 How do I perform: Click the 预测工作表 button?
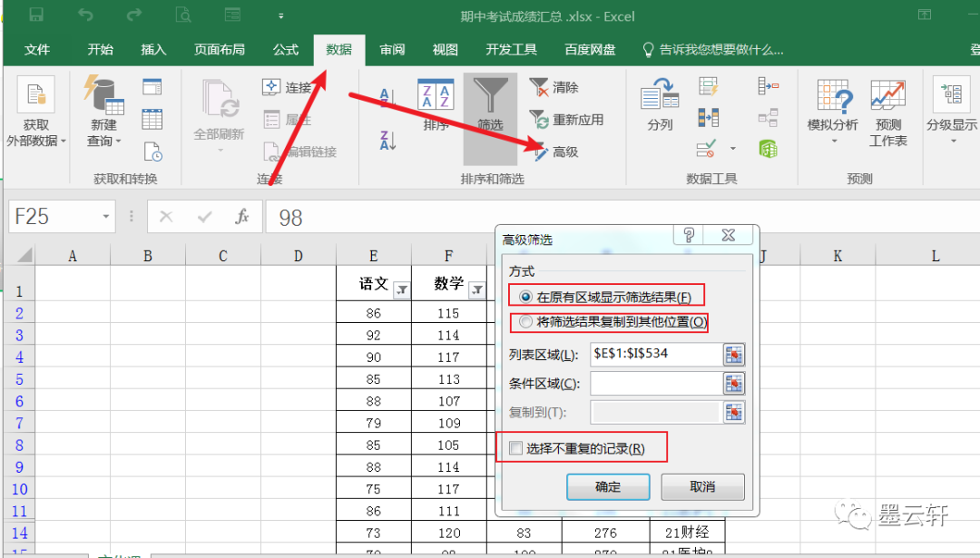[887, 113]
